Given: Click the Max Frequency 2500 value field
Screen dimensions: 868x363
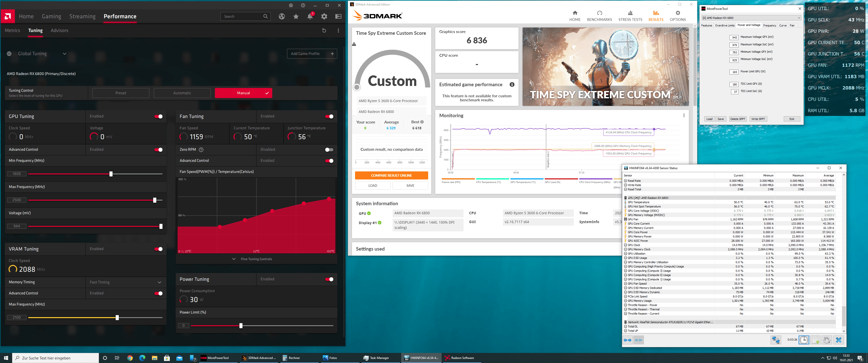Looking at the screenshot, I should coord(16,200).
